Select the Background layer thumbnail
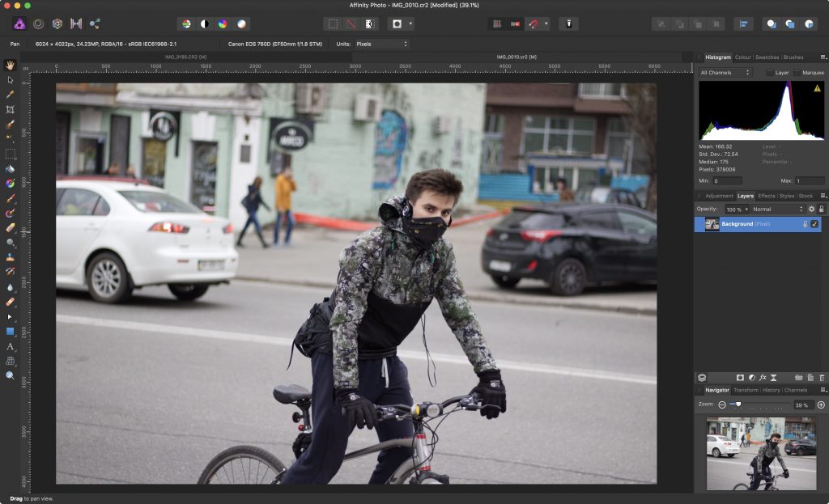Screen dimensions: 829x504 [x=712, y=224]
